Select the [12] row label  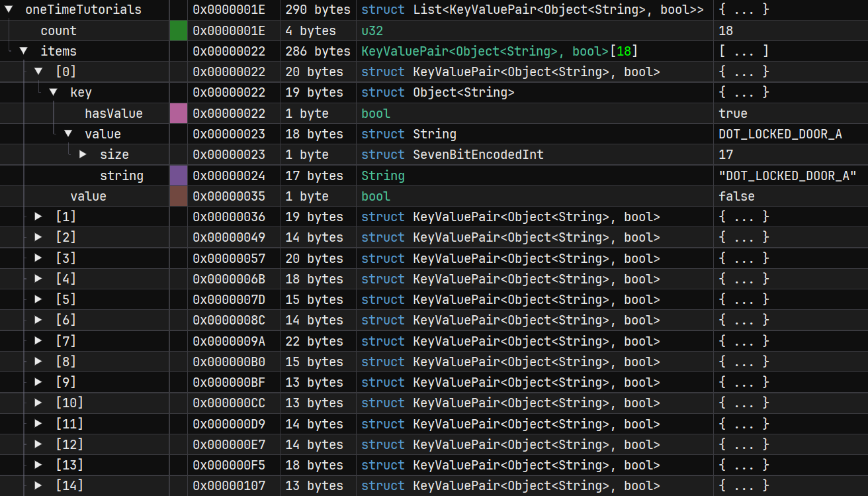click(69, 444)
